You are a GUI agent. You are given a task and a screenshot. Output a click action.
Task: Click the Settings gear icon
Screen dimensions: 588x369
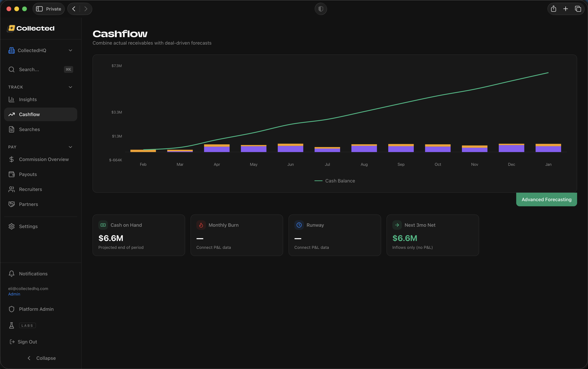[x=11, y=226]
